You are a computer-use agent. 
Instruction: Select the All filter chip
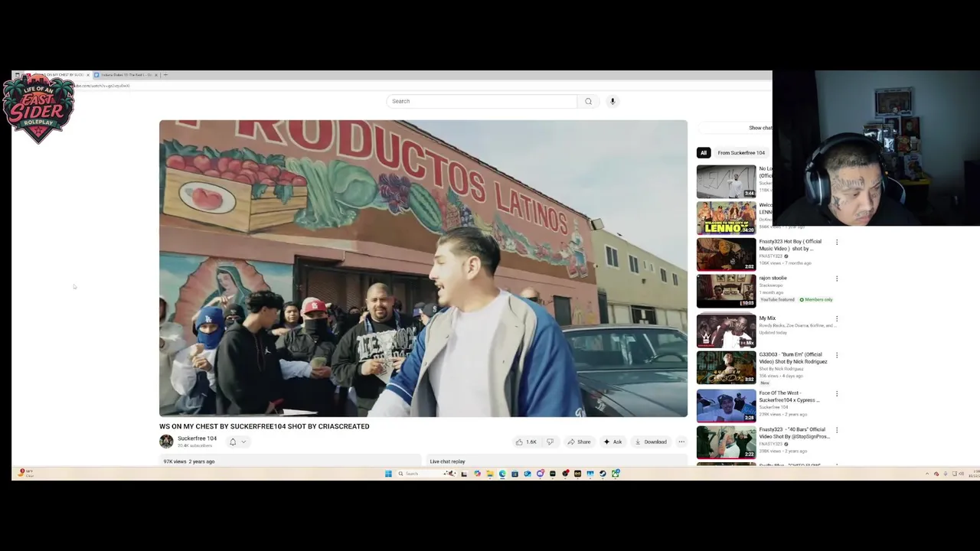point(704,153)
